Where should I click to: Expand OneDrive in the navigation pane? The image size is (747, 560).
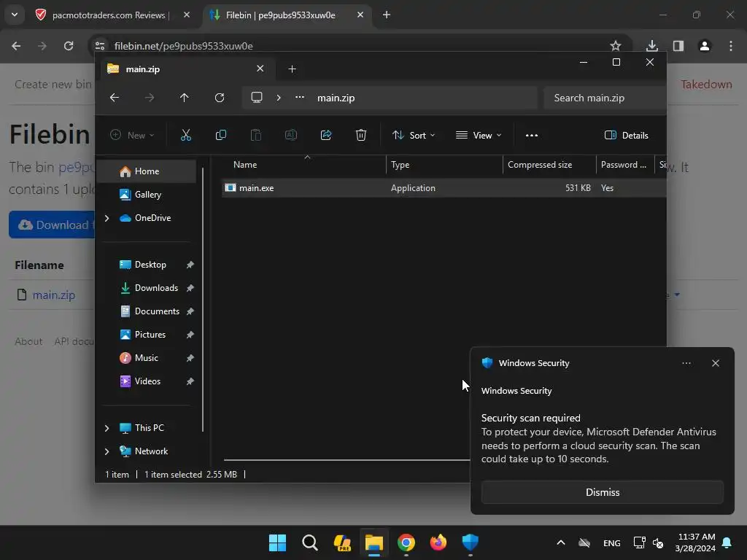click(x=107, y=218)
